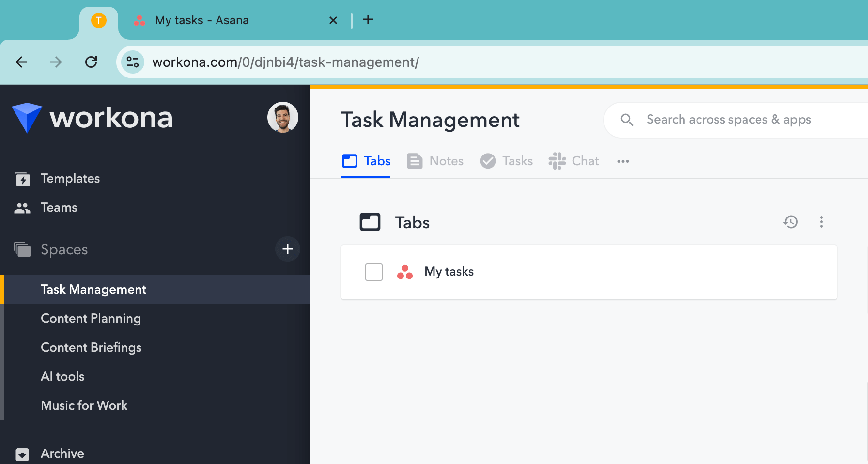Image resolution: width=868 pixels, height=464 pixels.
Task: Switch to the Tabs tab
Action: (366, 161)
